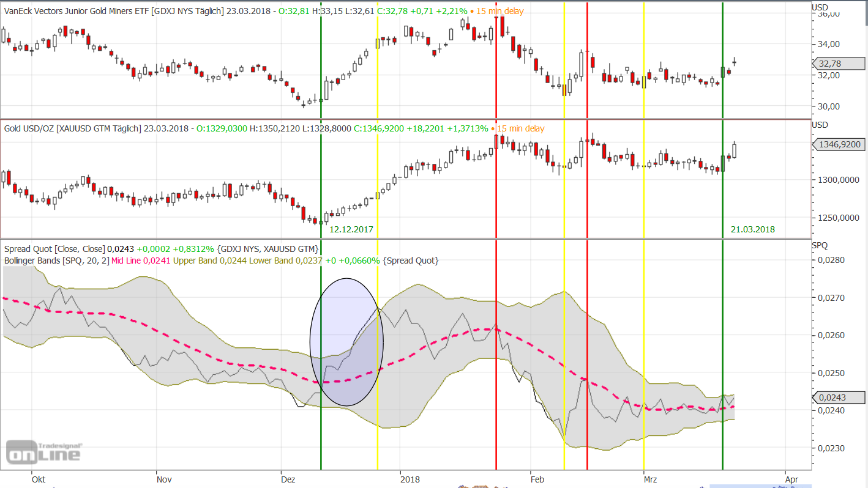868x488 pixels.
Task: Select the 1346,9200 gold price tag
Action: point(839,145)
